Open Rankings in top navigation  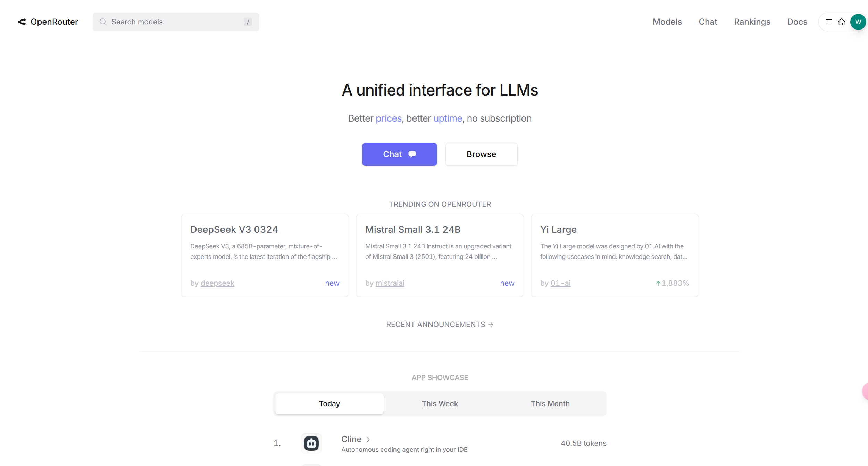pos(752,22)
